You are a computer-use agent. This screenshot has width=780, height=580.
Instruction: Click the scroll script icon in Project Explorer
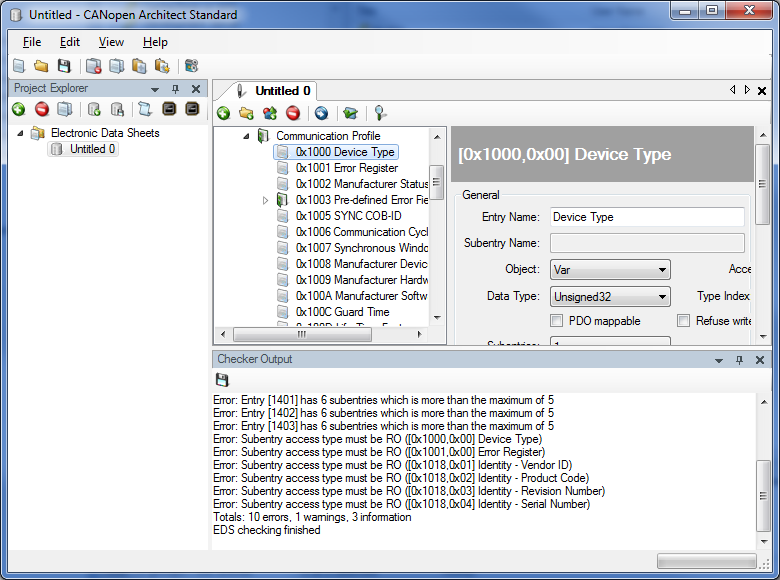click(x=145, y=109)
